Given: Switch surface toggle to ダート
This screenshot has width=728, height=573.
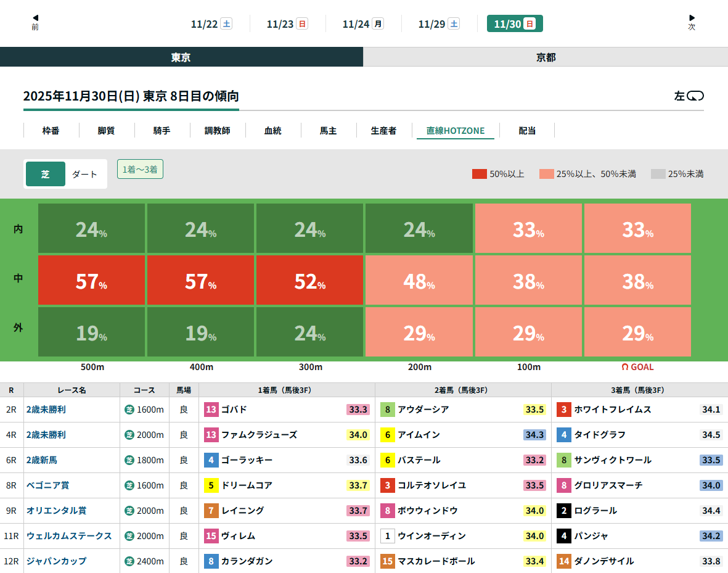Looking at the screenshot, I should 85,174.
